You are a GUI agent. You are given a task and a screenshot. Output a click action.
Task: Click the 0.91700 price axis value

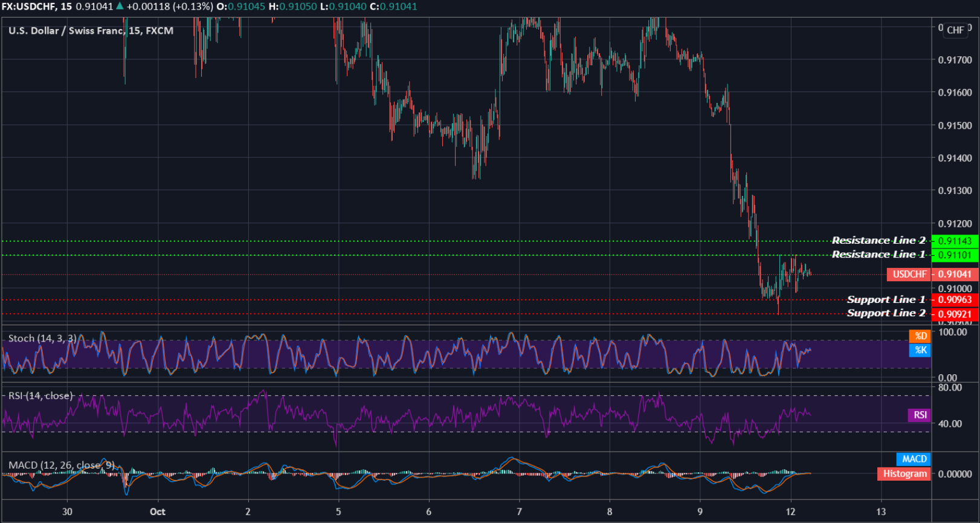[955, 60]
